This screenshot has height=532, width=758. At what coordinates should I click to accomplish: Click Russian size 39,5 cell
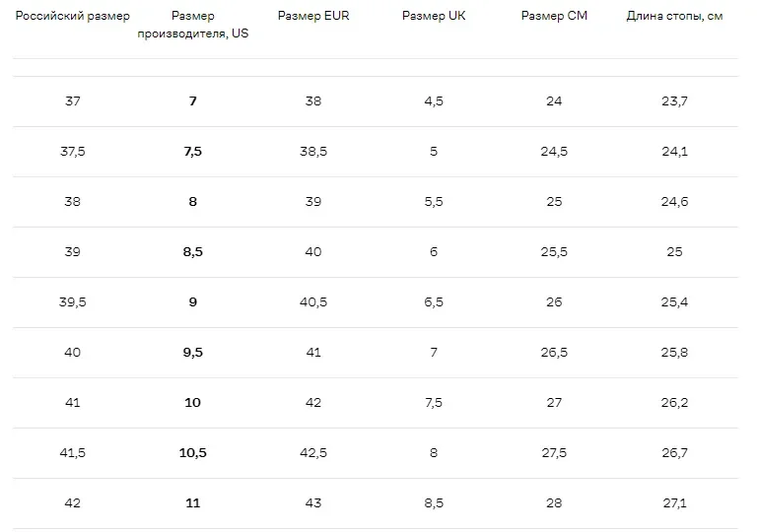tap(73, 302)
